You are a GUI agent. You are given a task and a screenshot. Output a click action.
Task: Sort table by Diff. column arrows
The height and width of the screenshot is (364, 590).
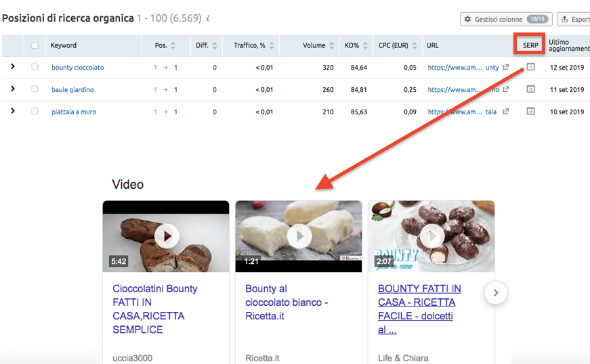215,45
